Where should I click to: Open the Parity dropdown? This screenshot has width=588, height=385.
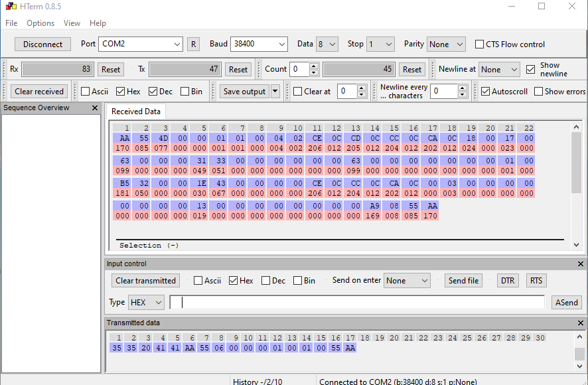click(446, 44)
